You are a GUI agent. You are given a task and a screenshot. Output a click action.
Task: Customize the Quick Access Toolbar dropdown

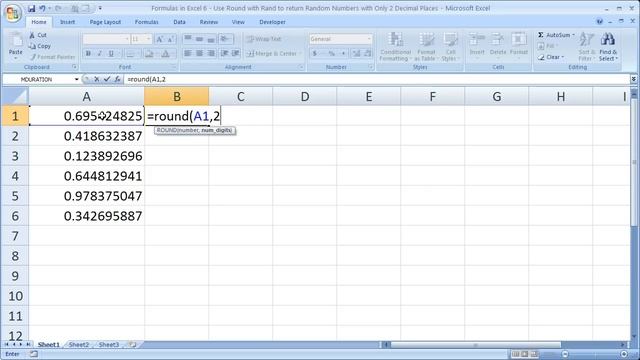tap(100, 8)
